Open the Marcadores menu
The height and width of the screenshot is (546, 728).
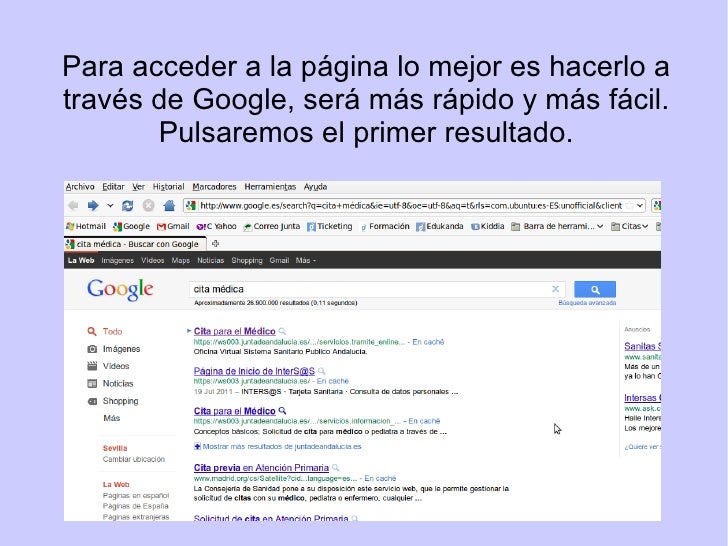click(214, 187)
